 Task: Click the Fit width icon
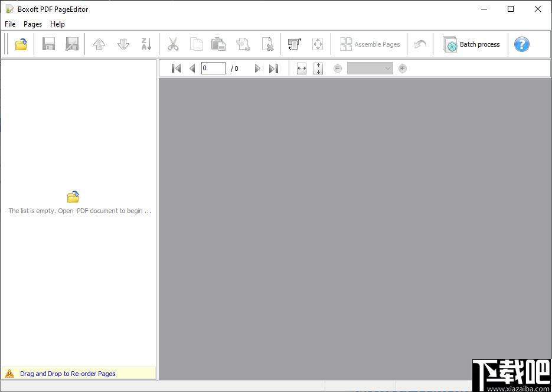(x=302, y=68)
